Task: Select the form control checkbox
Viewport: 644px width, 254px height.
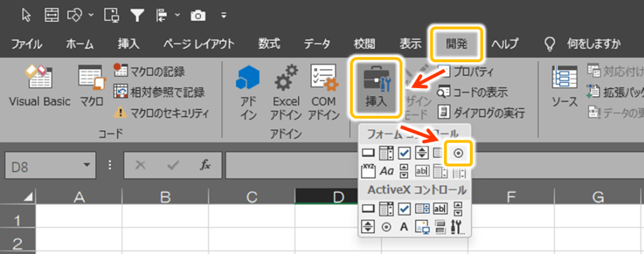Action: [x=404, y=153]
